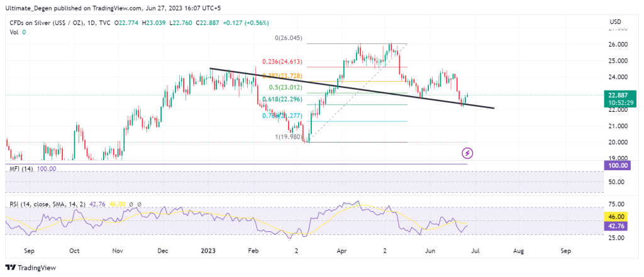Screen dimensions: 644x277
Task: Click the 50.00 MFI axis label
Action: point(615,182)
